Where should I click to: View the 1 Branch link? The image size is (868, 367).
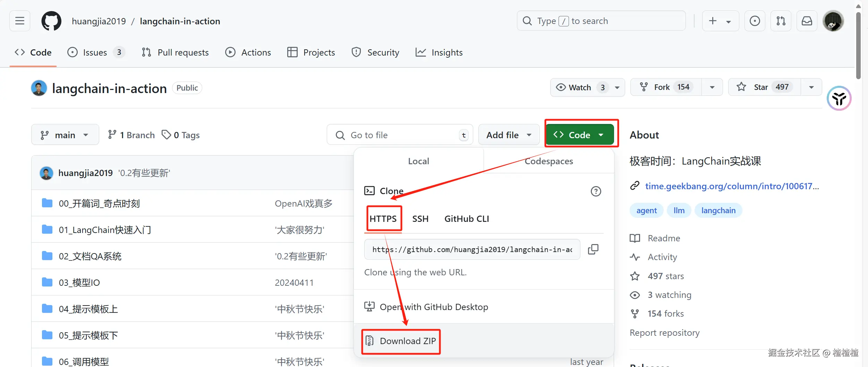coord(131,135)
